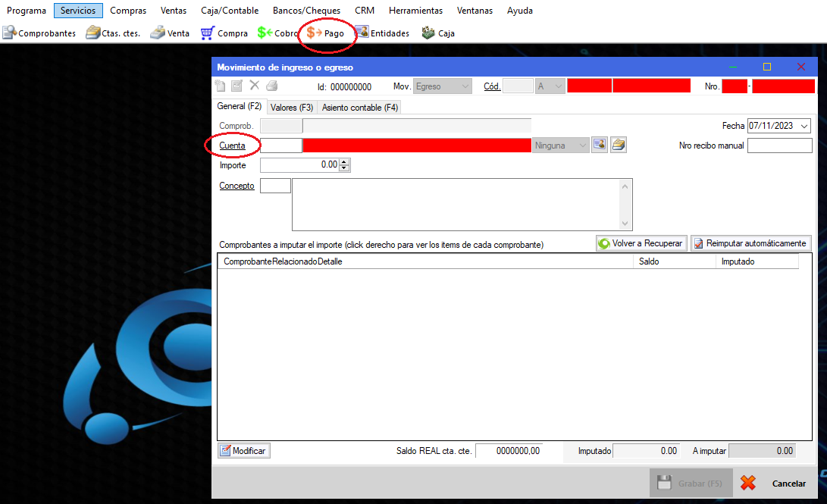
Task: Launch the Venta toolbar shortcut
Action: [170, 33]
